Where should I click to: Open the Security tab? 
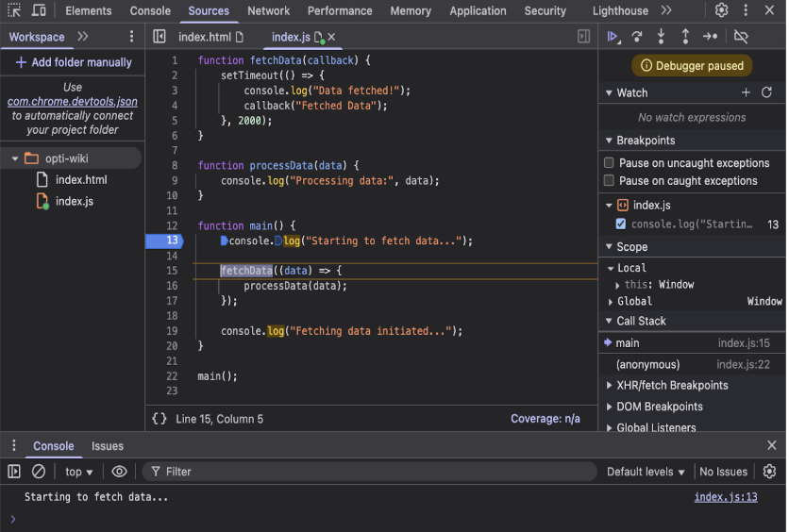(546, 10)
